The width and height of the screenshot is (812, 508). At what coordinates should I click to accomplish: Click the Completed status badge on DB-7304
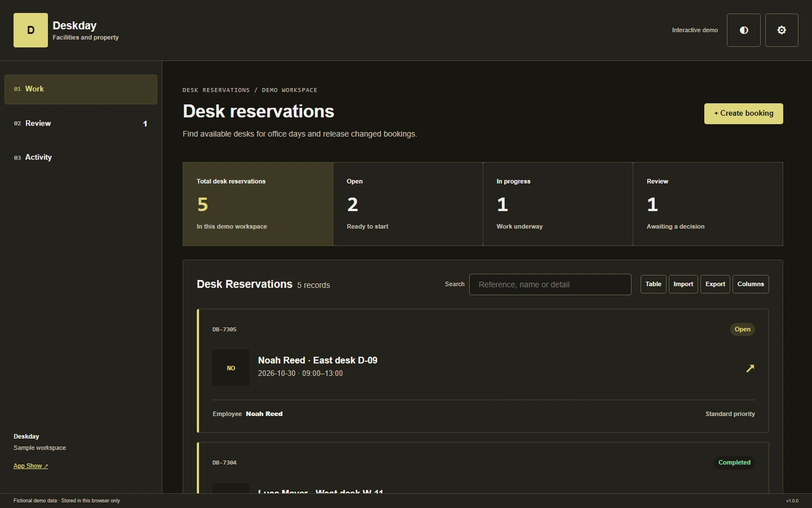click(x=734, y=463)
